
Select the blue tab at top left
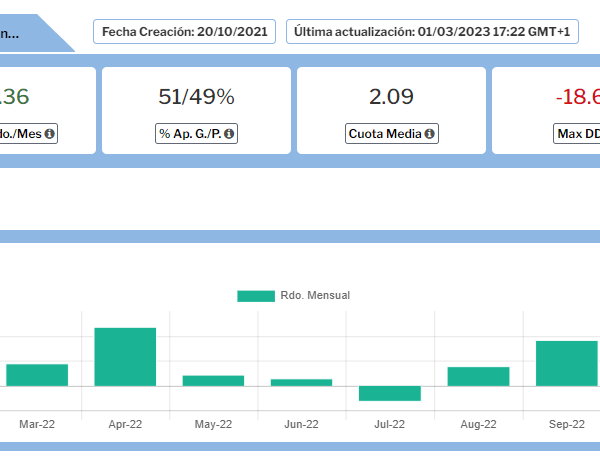pyautogui.click(x=34, y=33)
